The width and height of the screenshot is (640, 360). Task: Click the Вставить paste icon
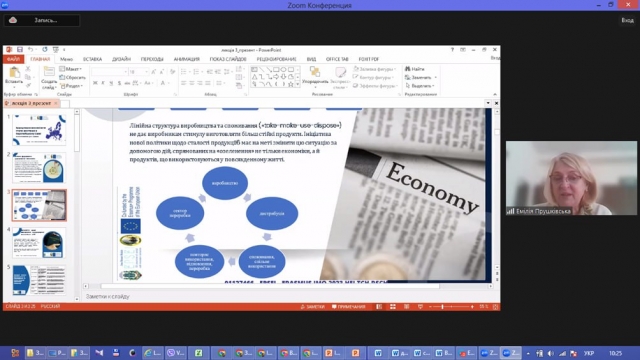tap(14, 76)
